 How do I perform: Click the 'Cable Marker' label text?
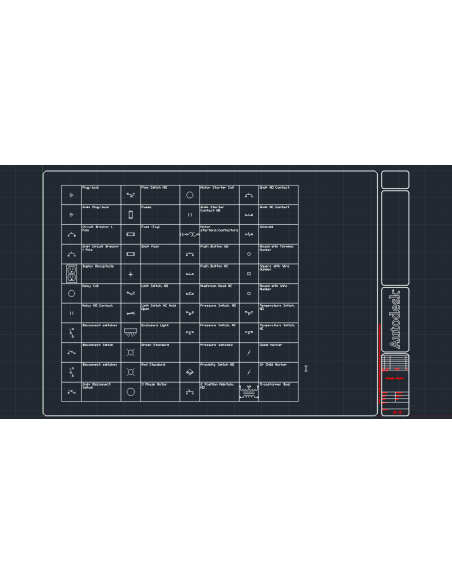[271, 345]
